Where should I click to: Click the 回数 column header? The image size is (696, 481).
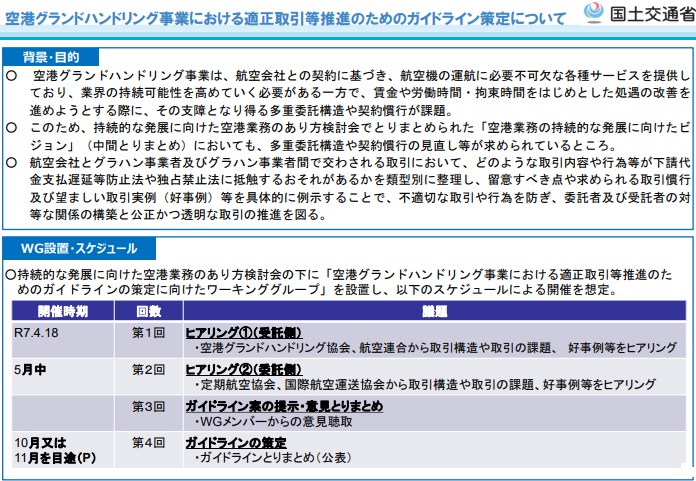click(148, 311)
